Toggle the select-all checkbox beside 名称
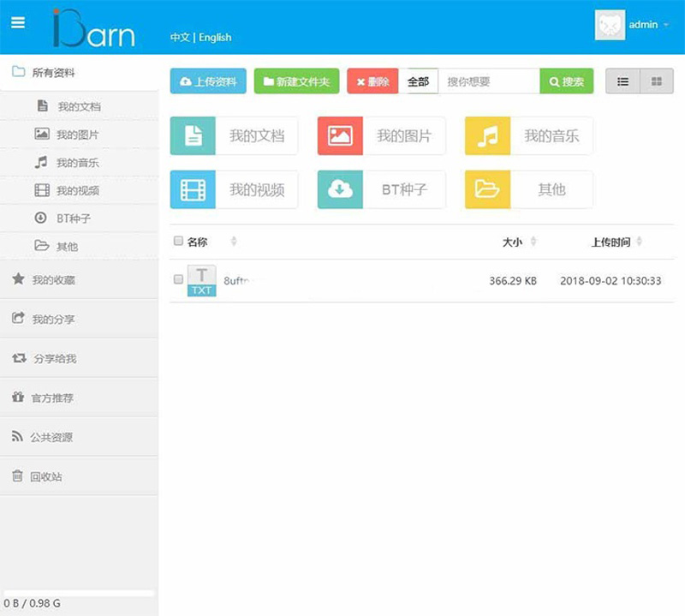Viewport: 685px width, 616px height. [178, 242]
